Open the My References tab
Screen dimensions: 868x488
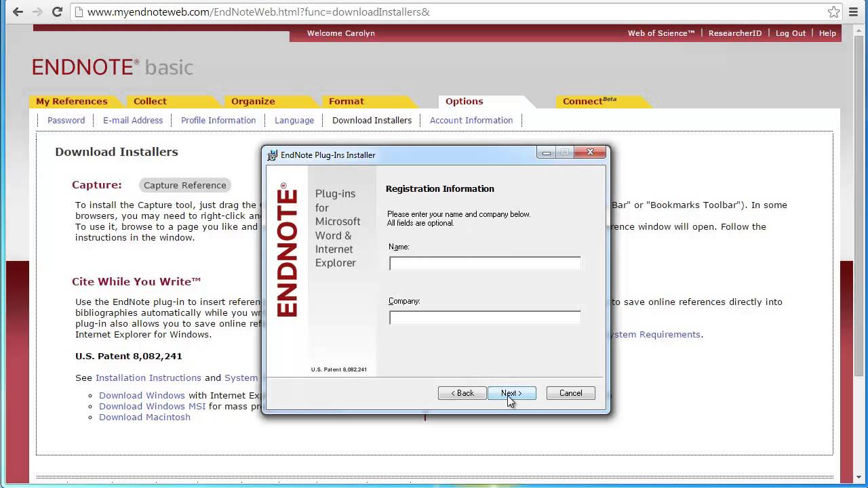(72, 101)
